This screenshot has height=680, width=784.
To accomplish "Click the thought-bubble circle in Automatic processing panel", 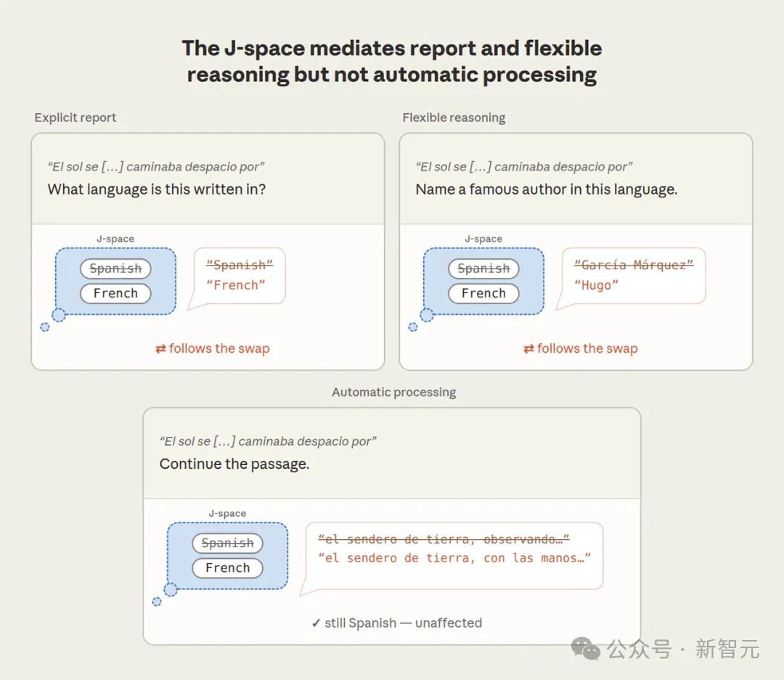I will coord(171,589).
